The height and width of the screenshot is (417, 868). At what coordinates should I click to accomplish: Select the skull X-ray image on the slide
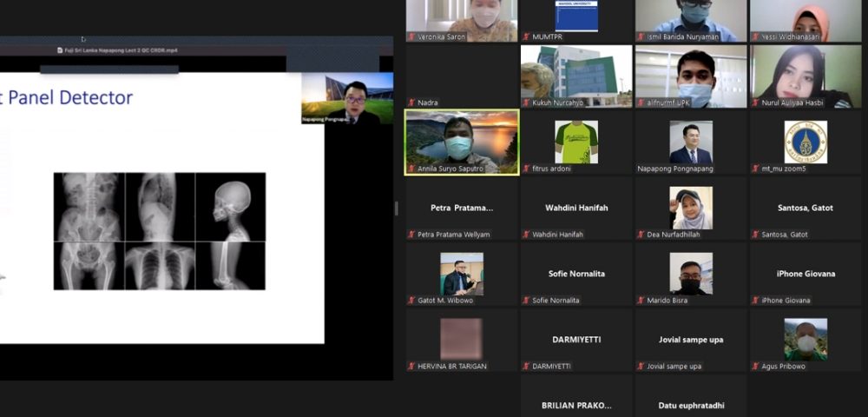pyautogui.click(x=230, y=206)
